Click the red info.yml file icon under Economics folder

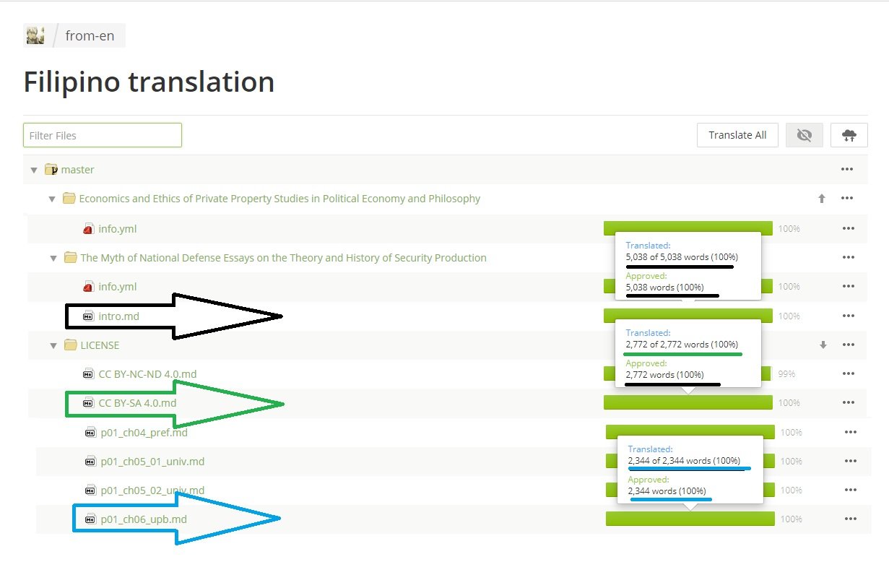88,229
